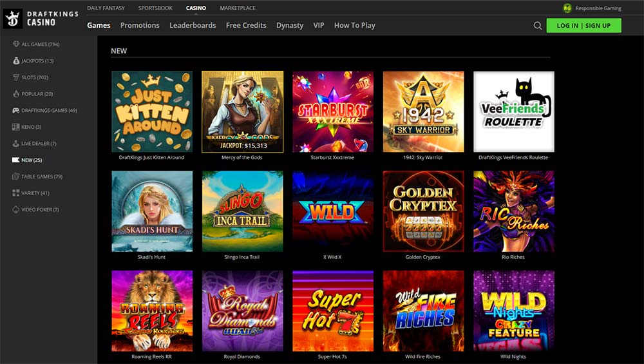This screenshot has height=364, width=644.
Task: Open the Marketplace tab
Action: click(238, 8)
